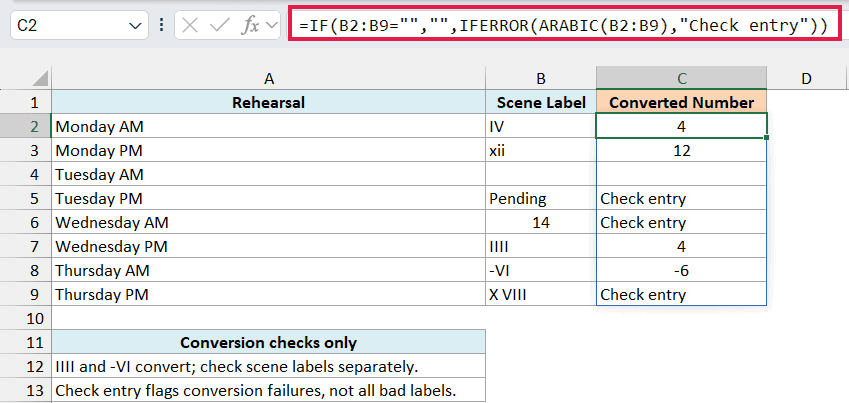
Task: Select Check entry cell in Tuesday PM row
Action: [x=681, y=198]
